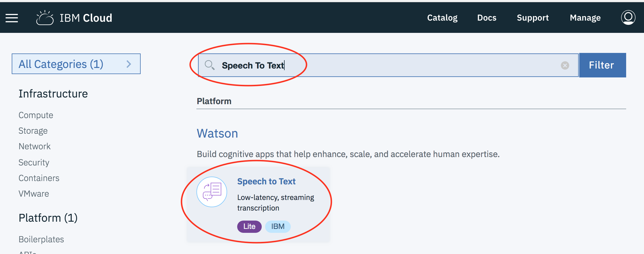Go to Support in top bar
Screen dimensions: 644x254
[533, 18]
